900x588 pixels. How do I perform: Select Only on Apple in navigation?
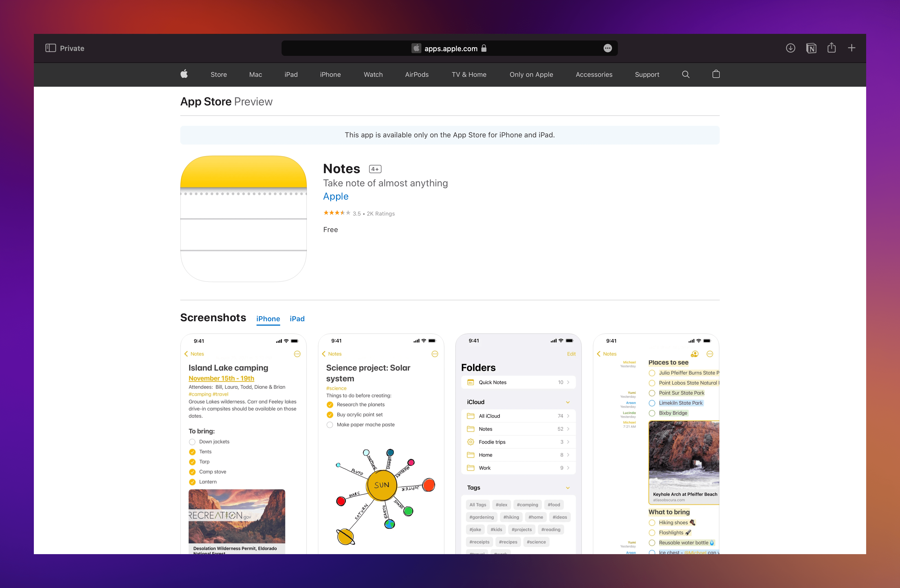click(531, 74)
